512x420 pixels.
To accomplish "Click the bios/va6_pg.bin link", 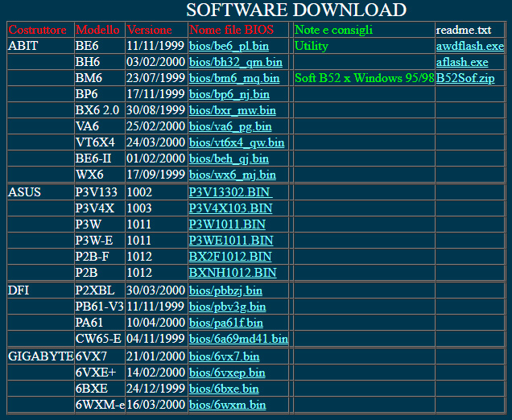I will pos(229,126).
